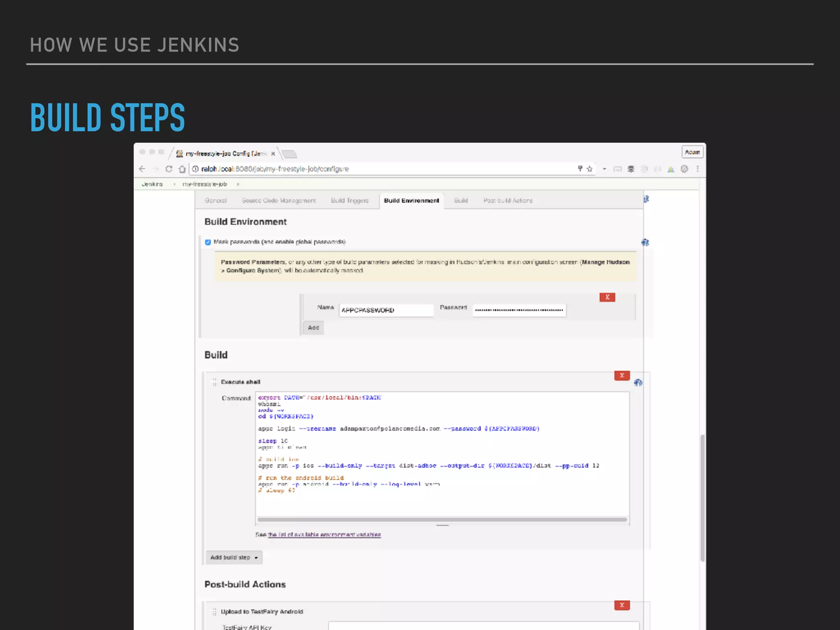This screenshot has height=630, width=840.
Task: Reload the Jenkins configure page
Action: [169, 169]
